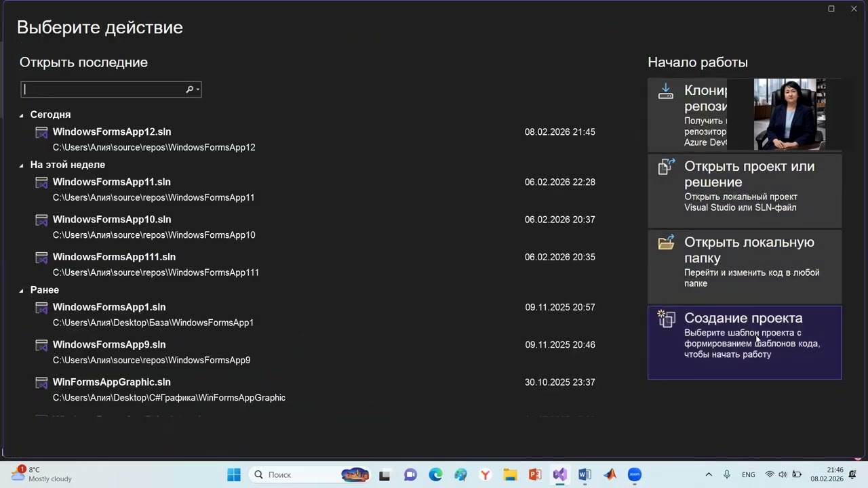Click the ENG language indicator
Image resolution: width=868 pixels, height=488 pixels.
748,474
